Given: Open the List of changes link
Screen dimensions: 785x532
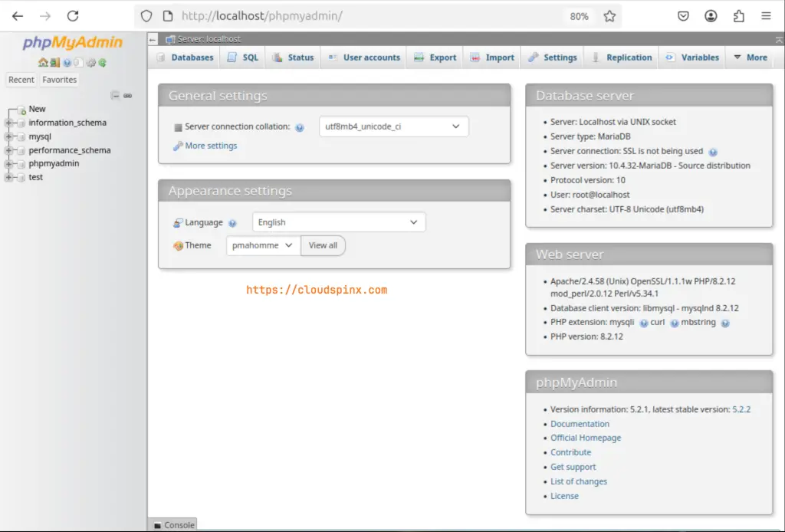Looking at the screenshot, I should tap(579, 481).
